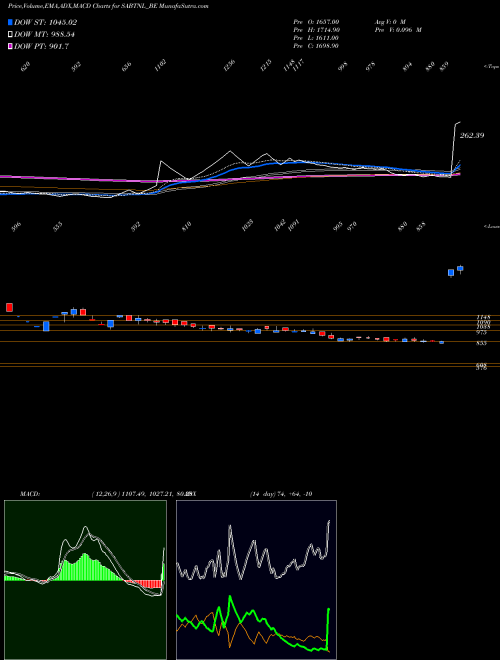500x660 pixels.
Task: Click the '262.39' value label beside the spike
Action: (472, 136)
